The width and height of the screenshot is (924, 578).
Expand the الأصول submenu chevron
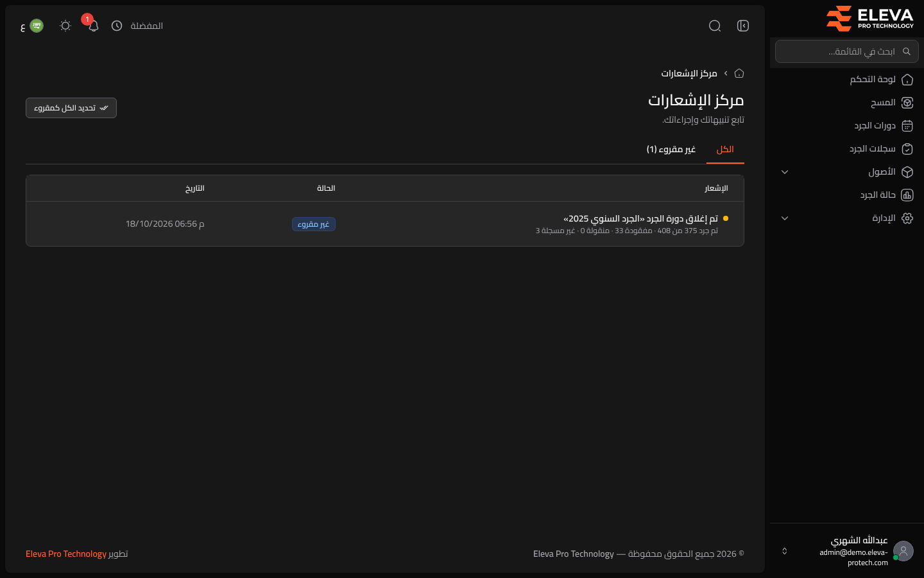pos(785,172)
